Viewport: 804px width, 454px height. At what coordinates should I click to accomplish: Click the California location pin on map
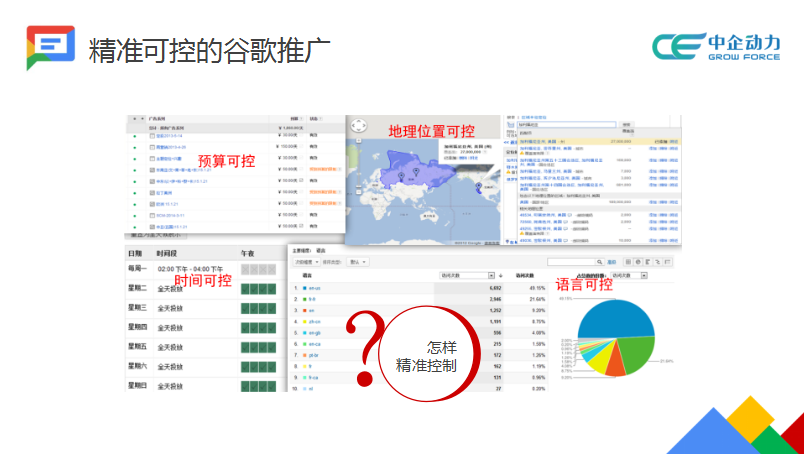[x=479, y=187]
